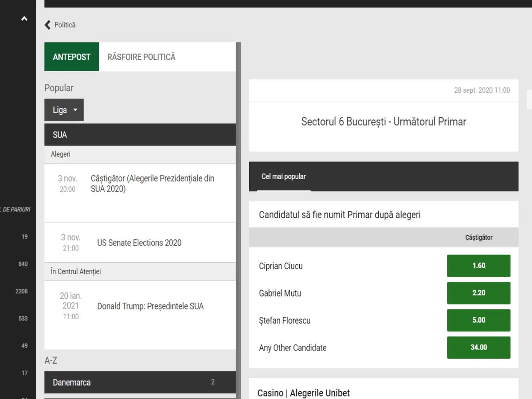Select the Cel mai popular tab
Screen dimensions: 532x399
pos(284,176)
